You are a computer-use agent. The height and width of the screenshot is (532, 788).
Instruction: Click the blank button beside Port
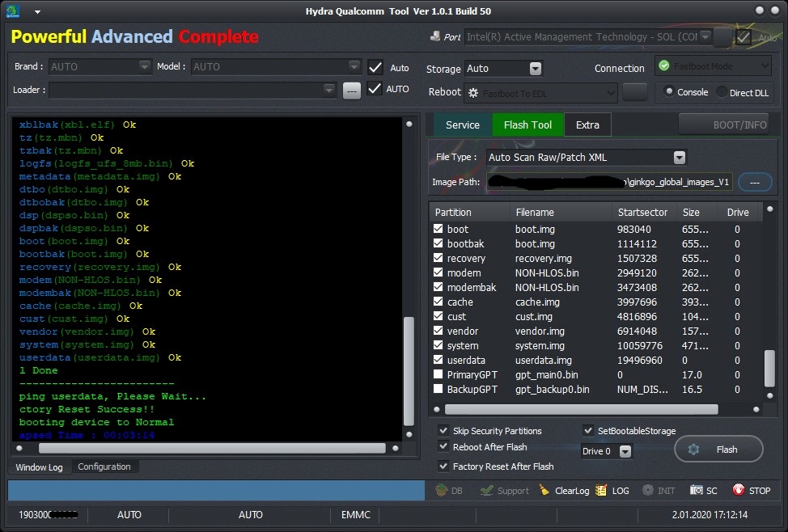pos(722,37)
